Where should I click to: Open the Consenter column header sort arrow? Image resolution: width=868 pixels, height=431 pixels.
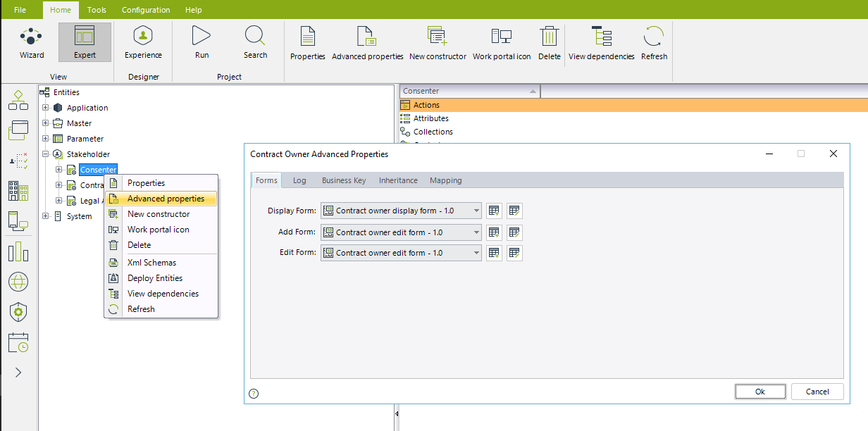(533, 92)
